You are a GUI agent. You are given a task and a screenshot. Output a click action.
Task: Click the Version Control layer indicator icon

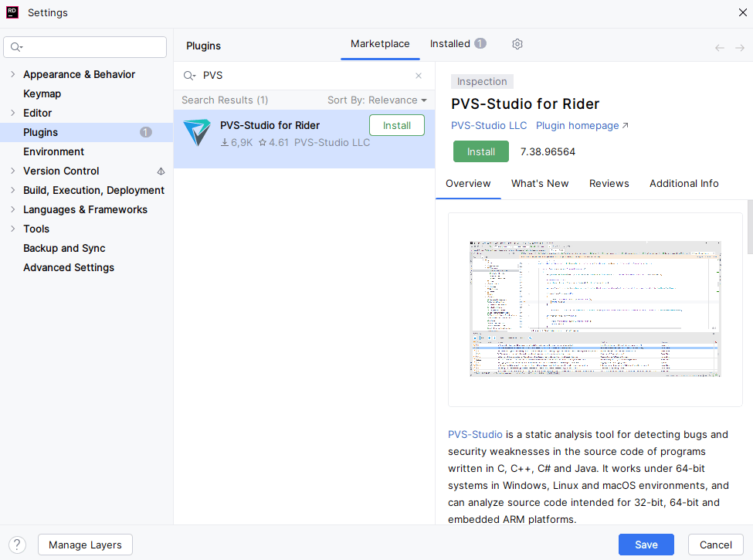pos(161,171)
